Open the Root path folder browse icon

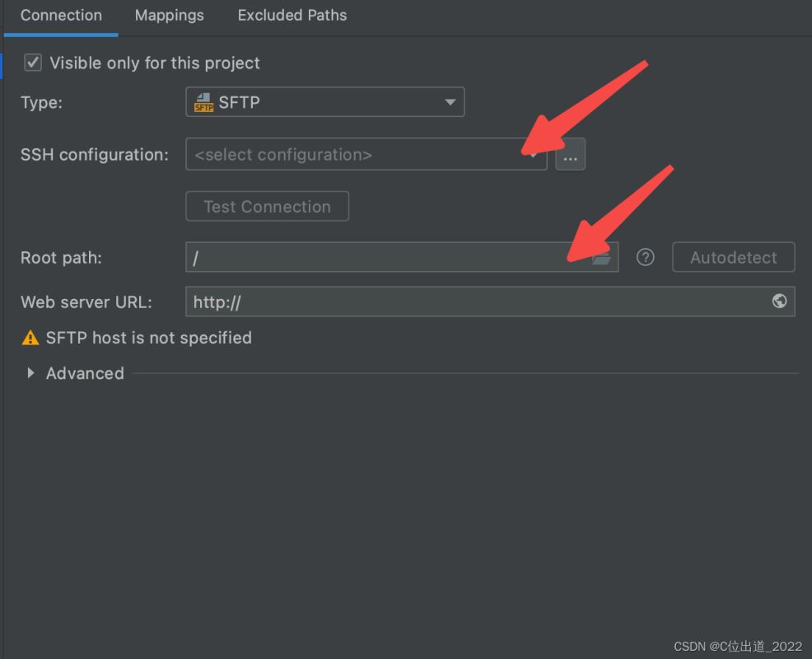[601, 258]
